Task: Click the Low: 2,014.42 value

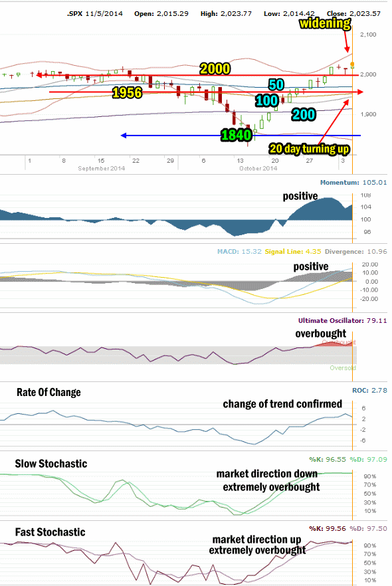Action: [x=289, y=14]
